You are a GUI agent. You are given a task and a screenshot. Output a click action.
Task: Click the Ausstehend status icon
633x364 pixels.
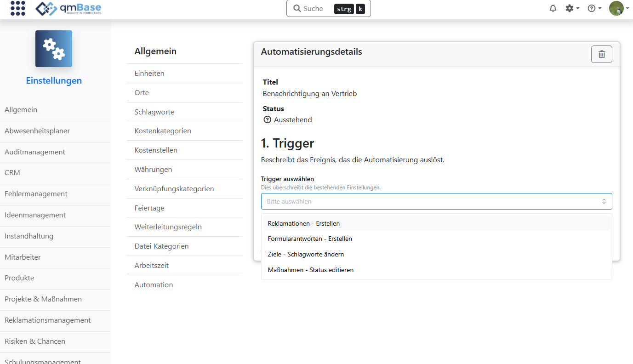point(267,120)
